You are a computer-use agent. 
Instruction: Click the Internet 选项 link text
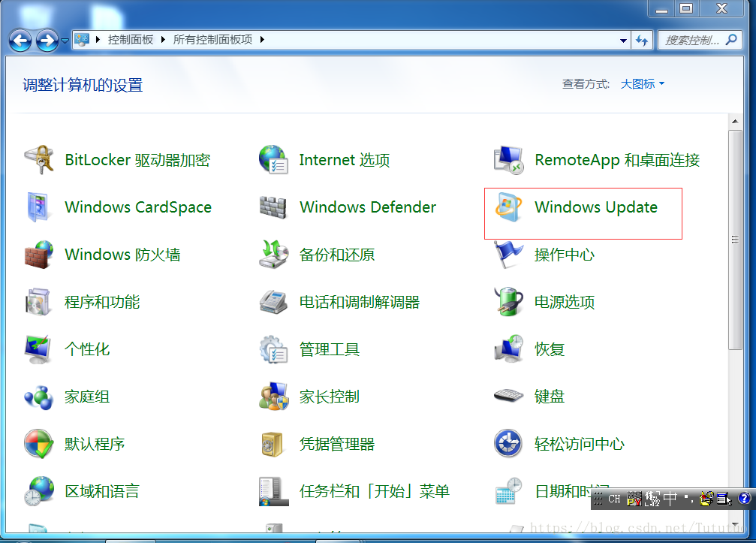(x=345, y=160)
